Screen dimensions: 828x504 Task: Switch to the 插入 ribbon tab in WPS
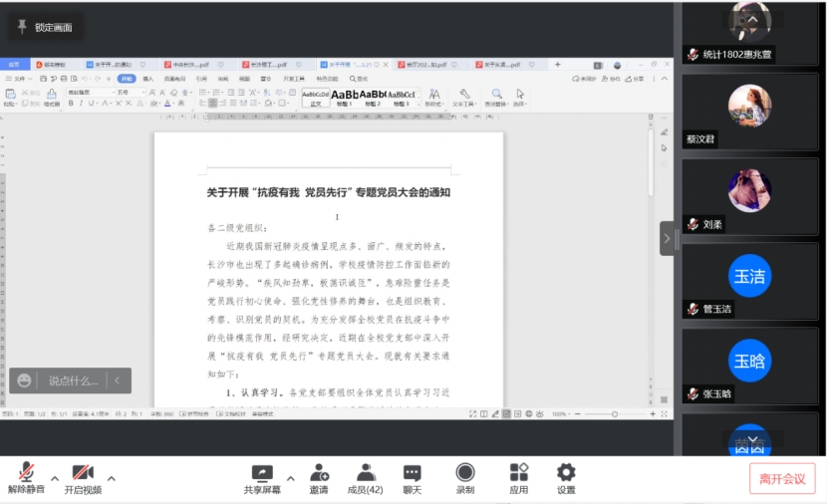pyautogui.click(x=147, y=78)
